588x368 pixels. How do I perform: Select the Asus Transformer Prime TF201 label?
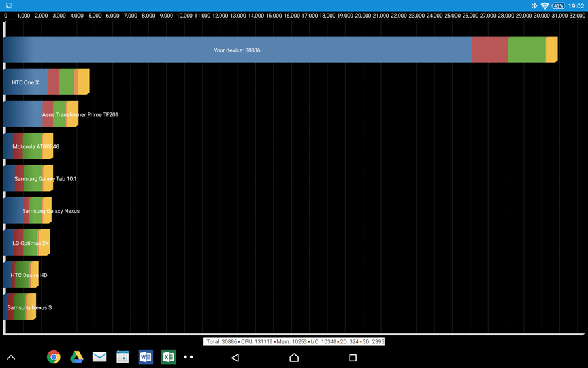tap(80, 115)
